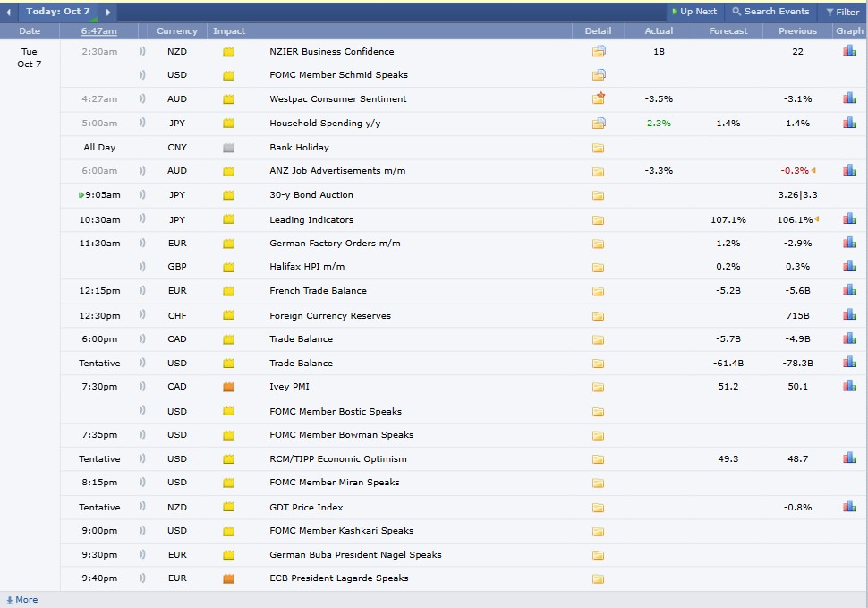This screenshot has height=608, width=868.
Task: Open graph for NZIER Business Confidence
Action: click(848, 51)
